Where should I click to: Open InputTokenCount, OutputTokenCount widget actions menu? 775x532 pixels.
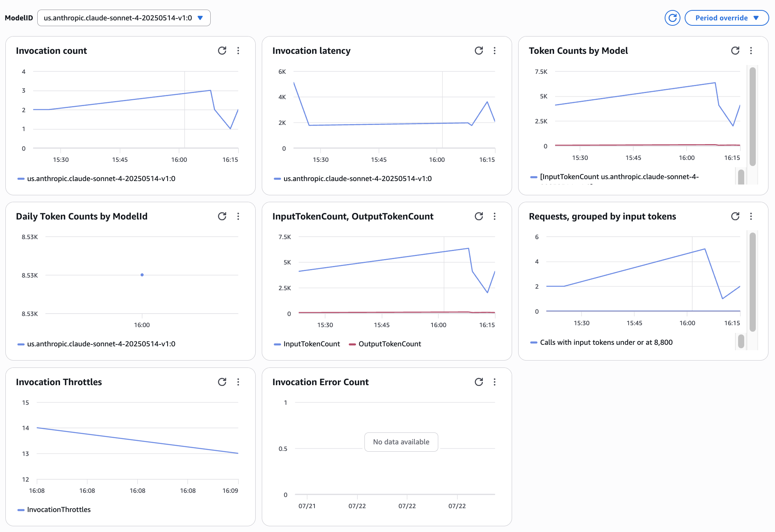pyautogui.click(x=495, y=216)
